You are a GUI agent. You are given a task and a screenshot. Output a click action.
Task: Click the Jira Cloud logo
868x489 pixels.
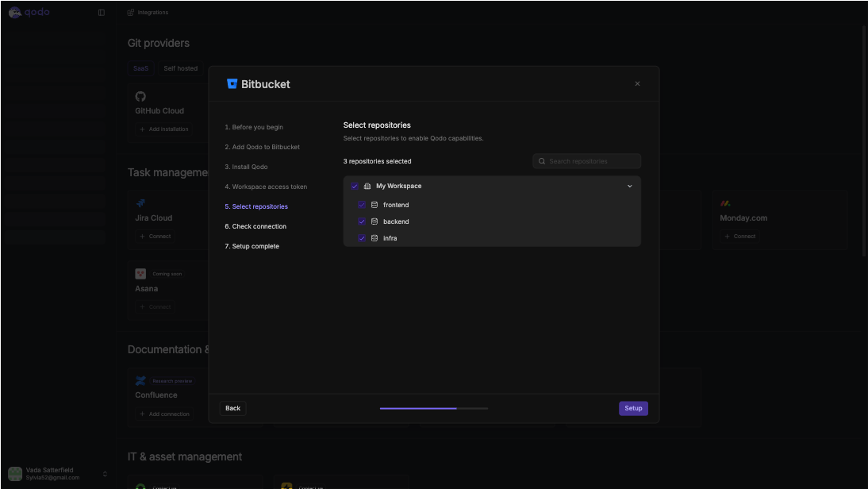pyautogui.click(x=140, y=203)
